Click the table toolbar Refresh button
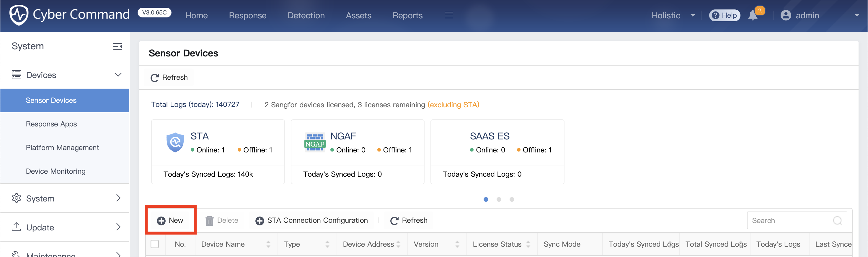 [x=409, y=221]
